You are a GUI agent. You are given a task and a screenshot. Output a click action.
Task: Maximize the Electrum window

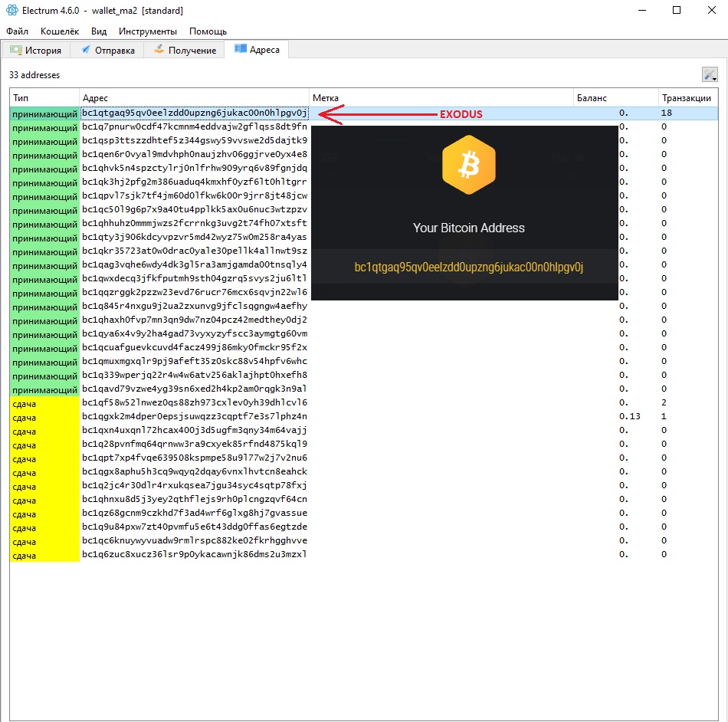tap(677, 10)
